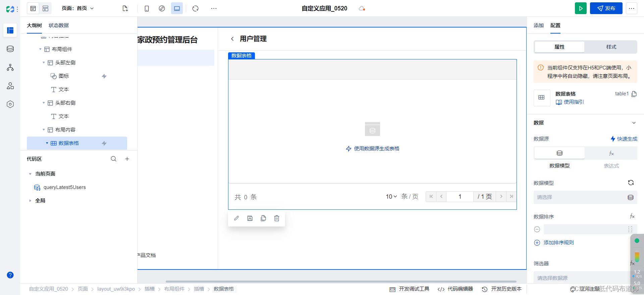Click the edit pencil icon below table
The image size is (644, 295).
coord(236,218)
